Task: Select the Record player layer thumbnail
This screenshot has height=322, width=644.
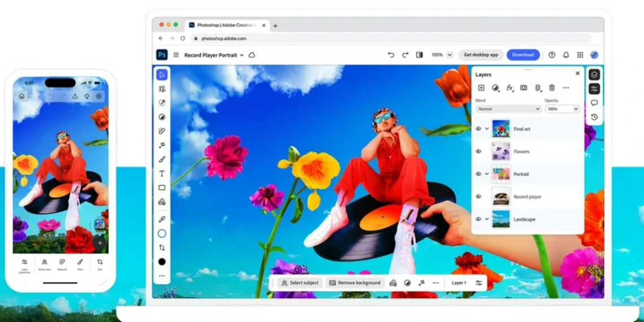Action: [501, 197]
